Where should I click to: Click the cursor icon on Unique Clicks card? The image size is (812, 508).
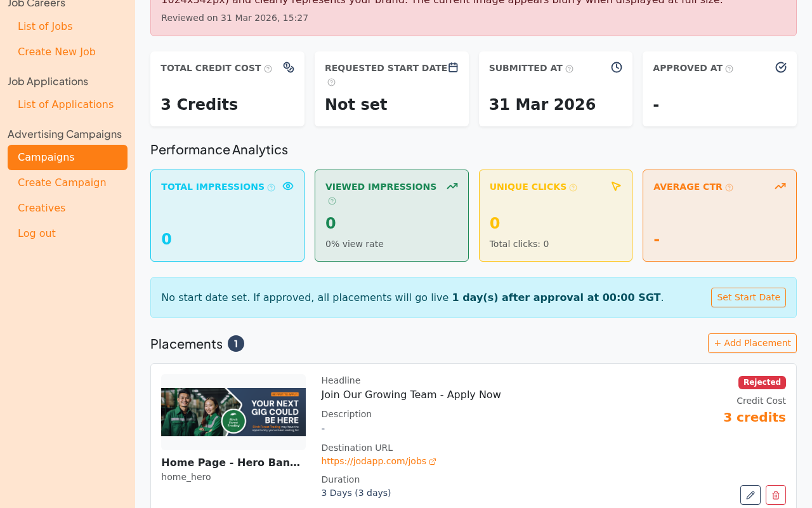click(x=613, y=185)
